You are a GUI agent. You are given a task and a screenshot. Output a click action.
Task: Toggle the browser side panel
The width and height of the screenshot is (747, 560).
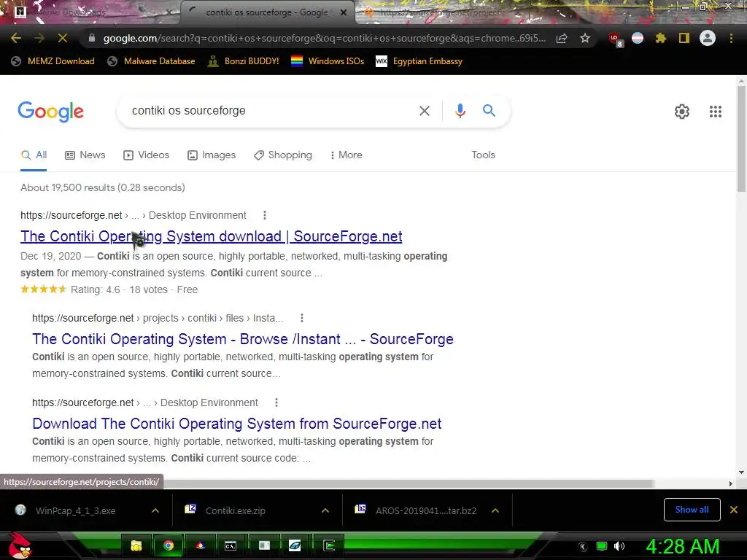coord(684,38)
